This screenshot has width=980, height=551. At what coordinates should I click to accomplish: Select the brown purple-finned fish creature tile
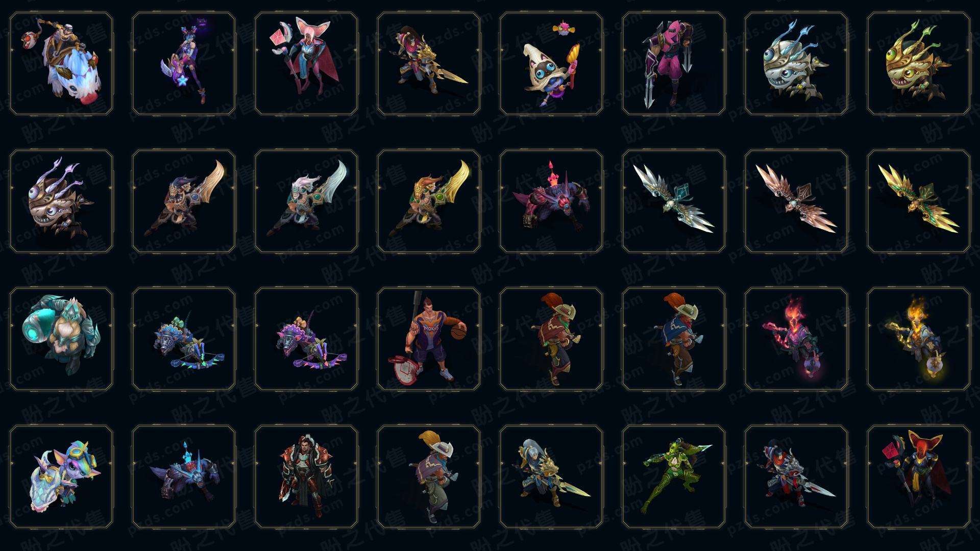point(61,201)
